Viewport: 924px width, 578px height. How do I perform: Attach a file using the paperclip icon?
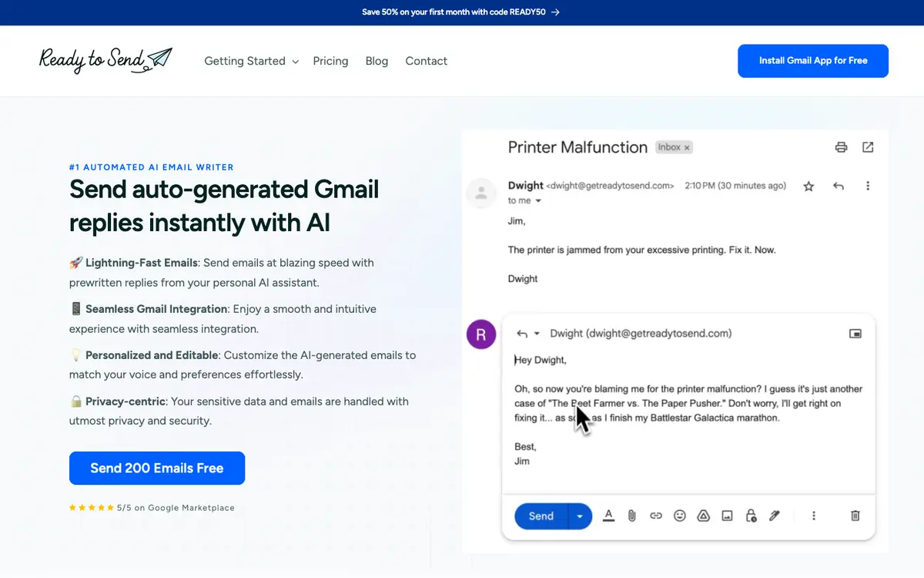tap(631, 516)
